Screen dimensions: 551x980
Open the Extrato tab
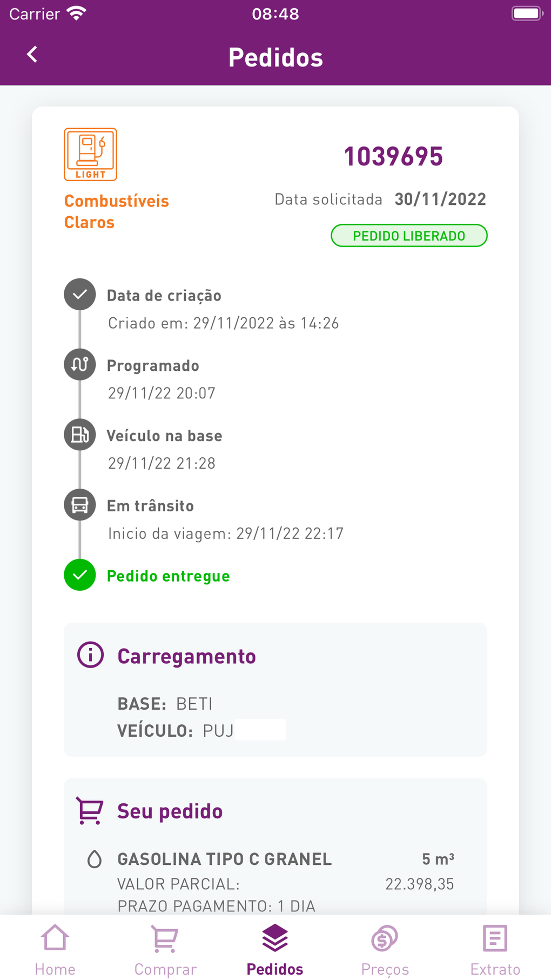coord(495,949)
